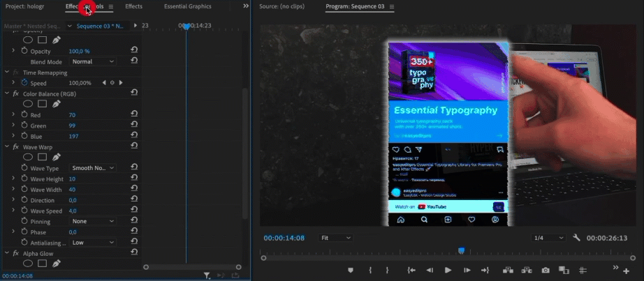Toggle animation stopwatch for Red

coord(24,115)
